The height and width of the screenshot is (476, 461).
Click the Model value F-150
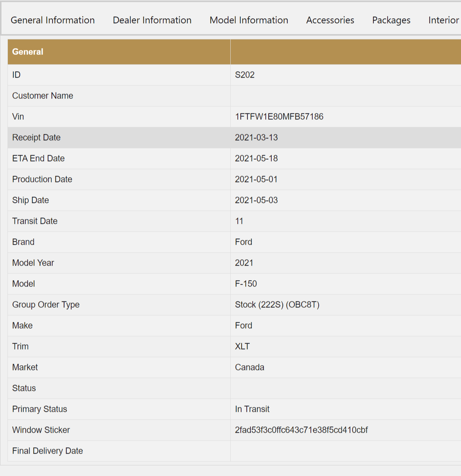(246, 284)
